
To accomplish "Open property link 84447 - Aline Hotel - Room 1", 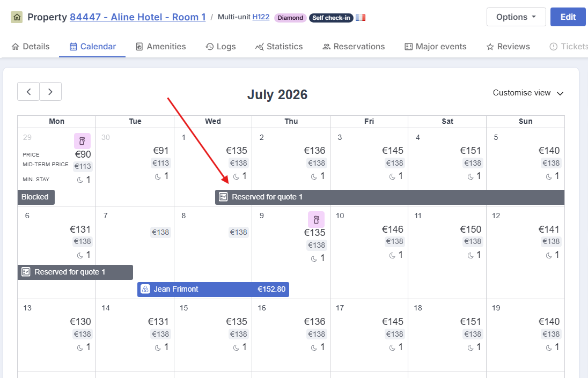I will tap(138, 17).
